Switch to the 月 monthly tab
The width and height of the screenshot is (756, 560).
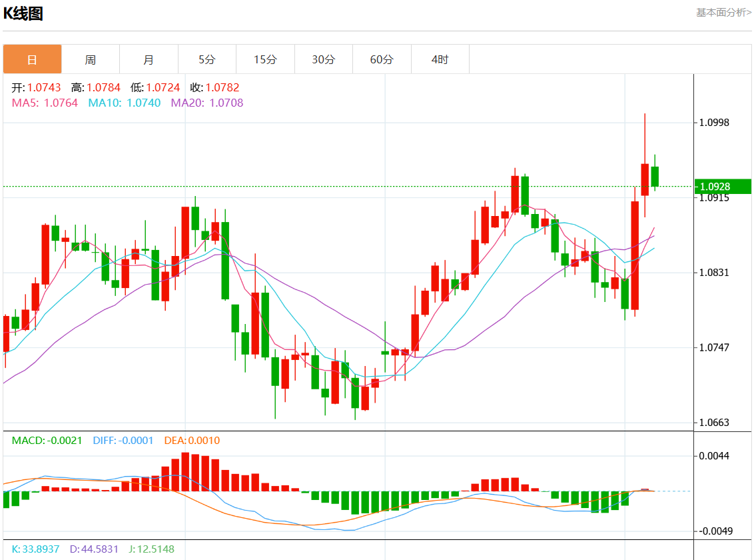149,59
